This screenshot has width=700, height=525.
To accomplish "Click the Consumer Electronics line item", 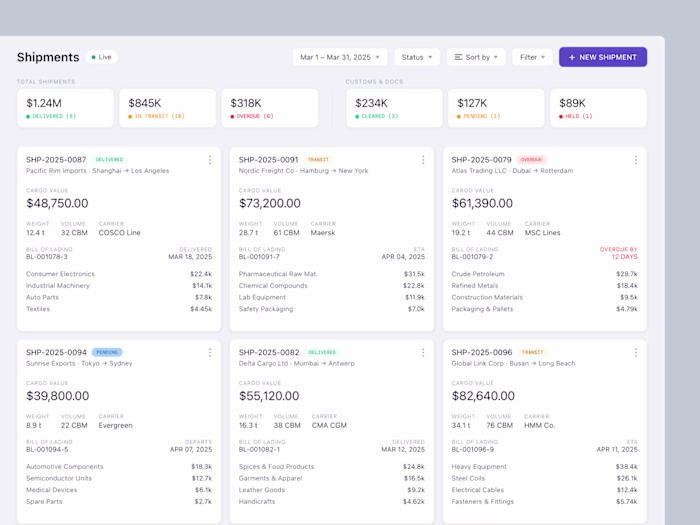I will [119, 274].
